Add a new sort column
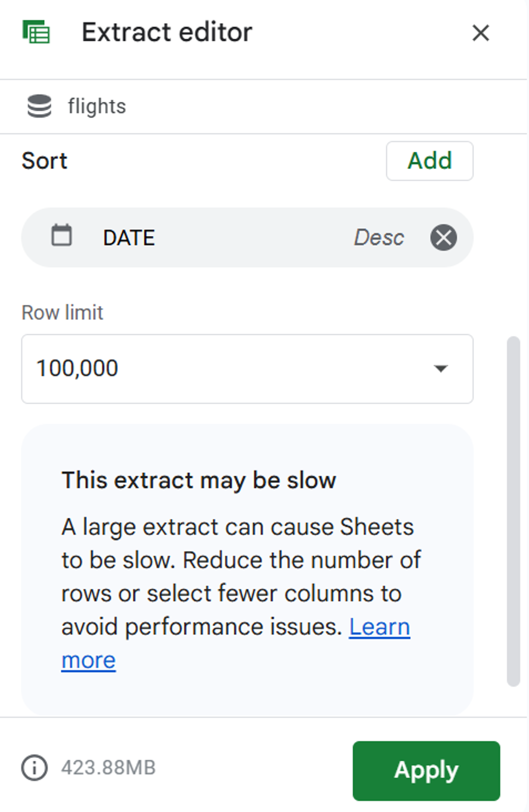Image resolution: width=529 pixels, height=812 pixels. [x=429, y=160]
